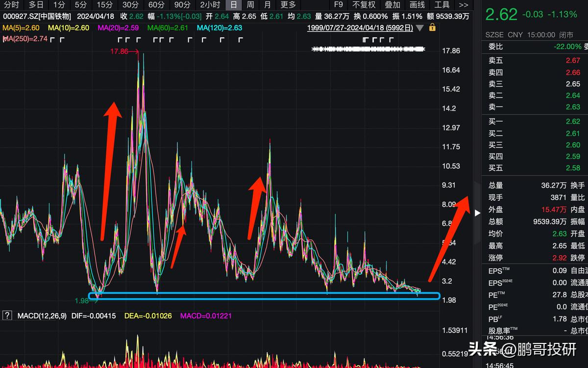Open the MACD indicator help question mark

coord(7,315)
